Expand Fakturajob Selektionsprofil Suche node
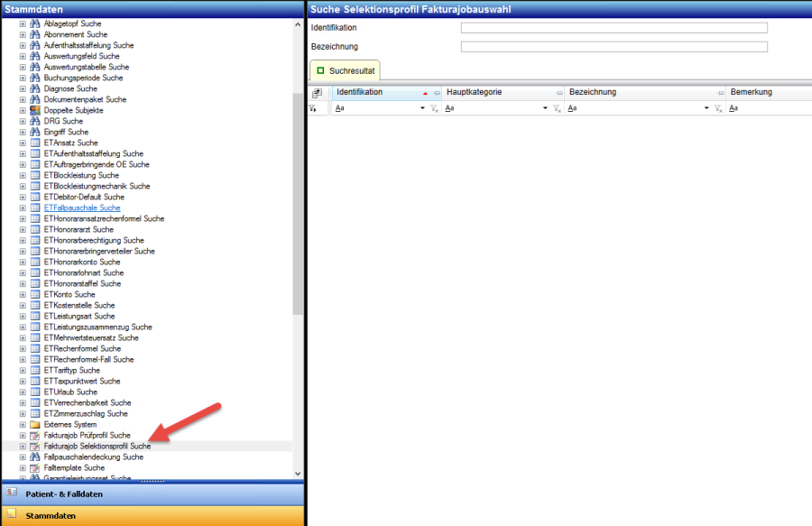This screenshot has height=526, width=812. [23, 447]
